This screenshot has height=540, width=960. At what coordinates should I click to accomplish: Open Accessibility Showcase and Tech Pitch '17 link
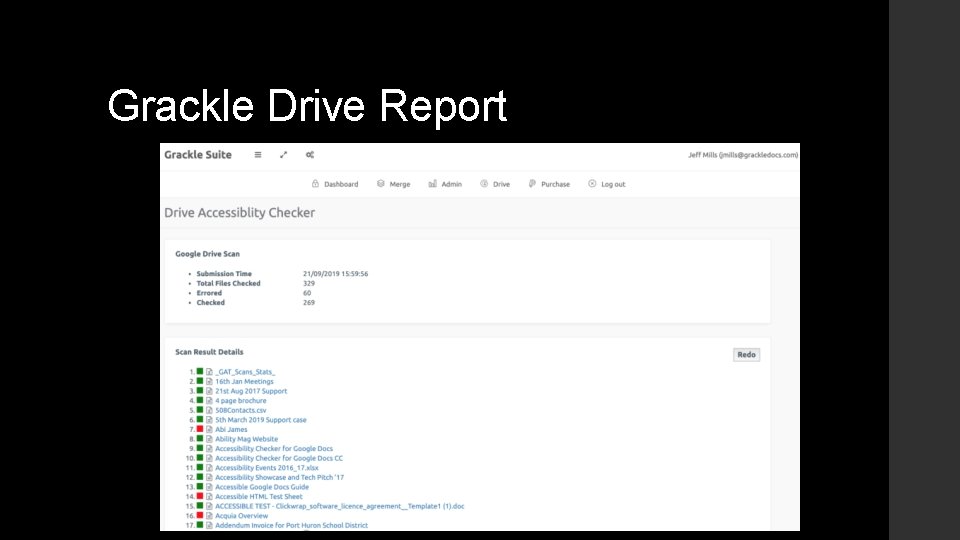pos(279,478)
